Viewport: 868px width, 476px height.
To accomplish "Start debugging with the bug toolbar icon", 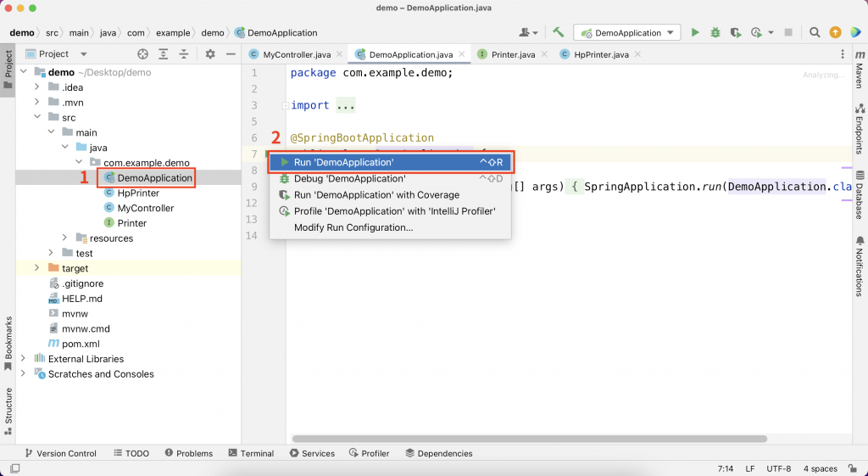I will pos(715,33).
